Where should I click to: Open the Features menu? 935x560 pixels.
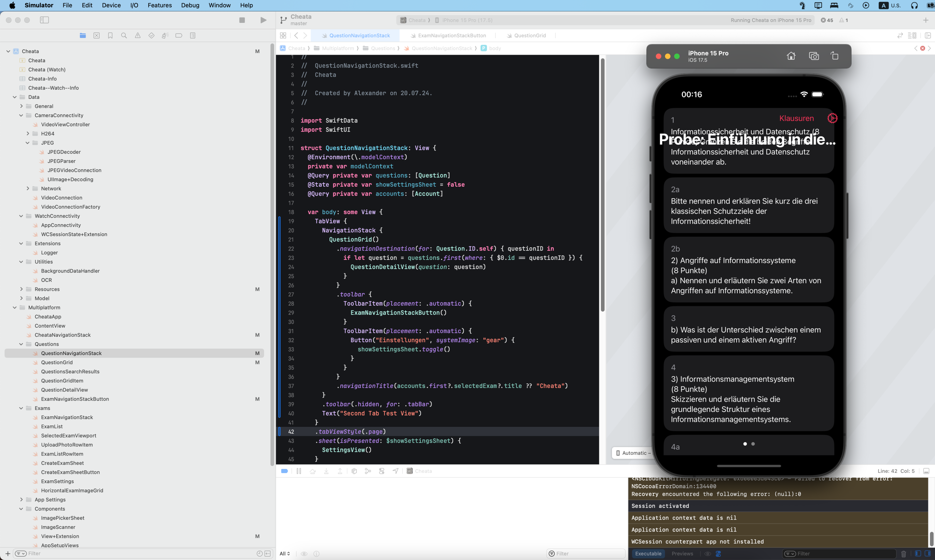(159, 5)
